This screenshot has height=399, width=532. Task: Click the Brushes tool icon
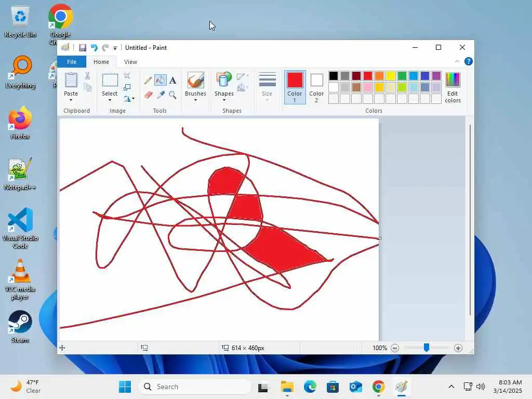point(195,81)
